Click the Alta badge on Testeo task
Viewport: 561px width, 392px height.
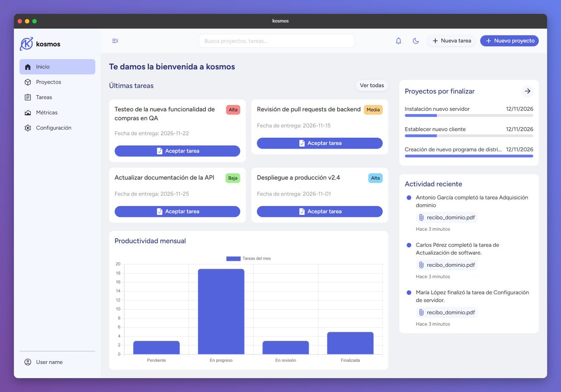(x=233, y=110)
